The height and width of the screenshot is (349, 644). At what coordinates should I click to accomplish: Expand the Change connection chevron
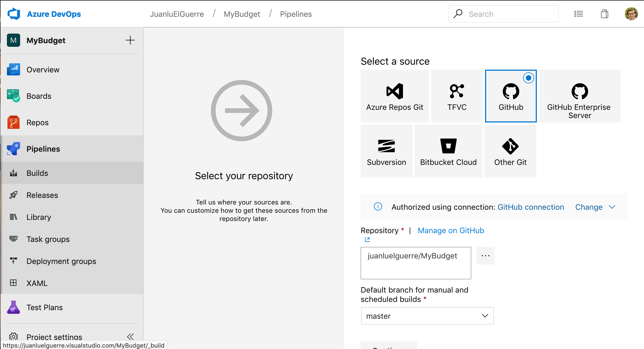[612, 207]
